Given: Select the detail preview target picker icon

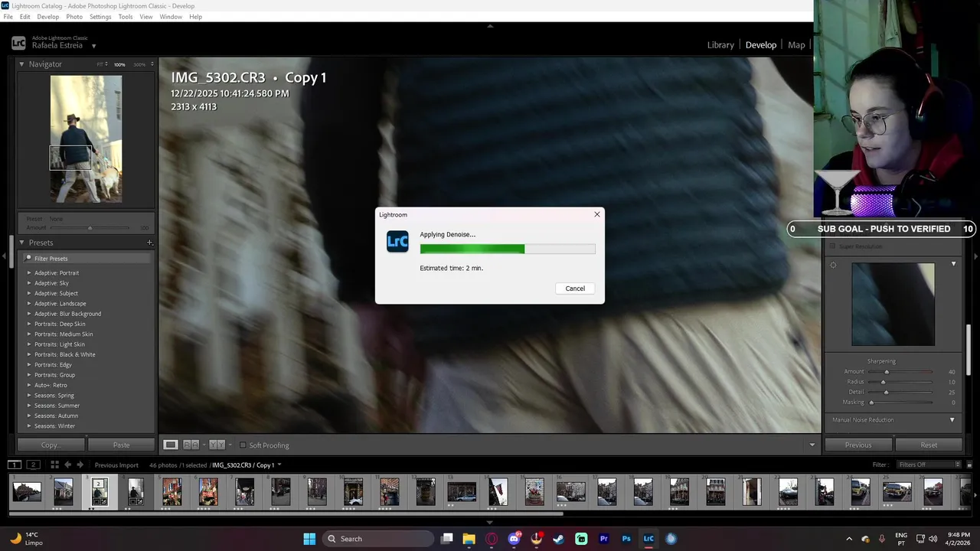Looking at the screenshot, I should (x=833, y=266).
